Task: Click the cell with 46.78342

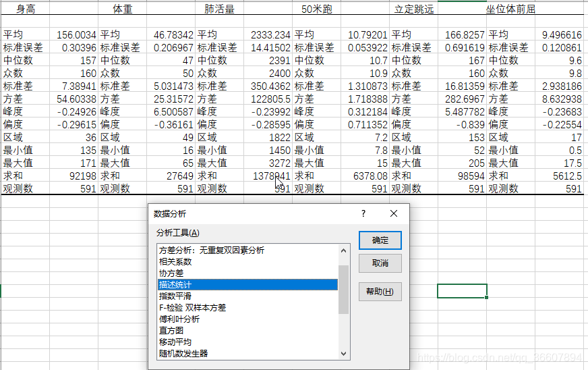Action: click(171, 34)
